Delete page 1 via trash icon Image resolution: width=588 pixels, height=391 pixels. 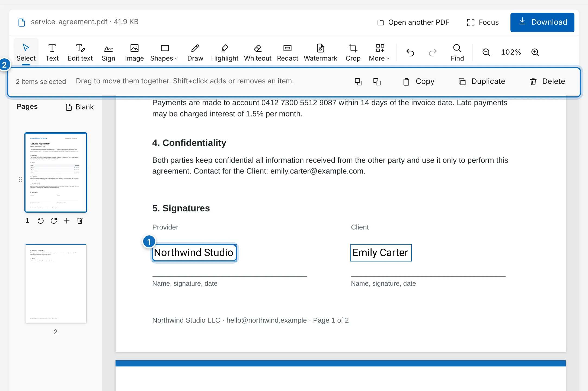(80, 221)
